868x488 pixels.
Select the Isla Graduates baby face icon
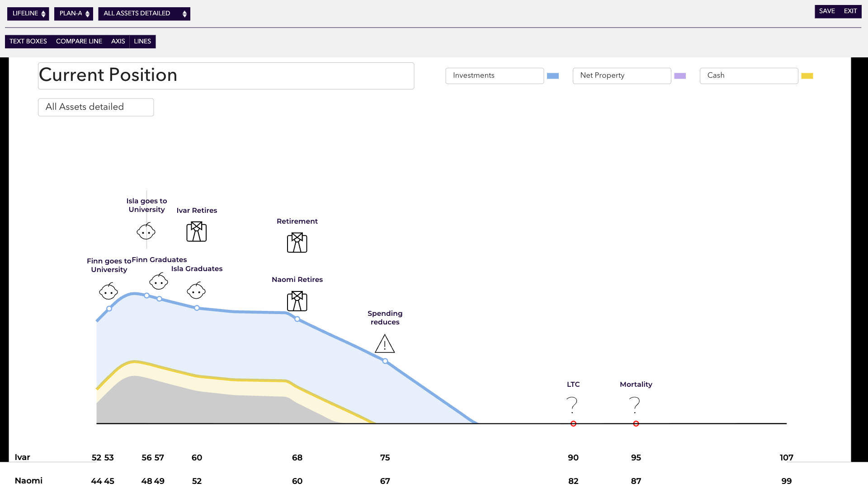pyautogui.click(x=196, y=291)
